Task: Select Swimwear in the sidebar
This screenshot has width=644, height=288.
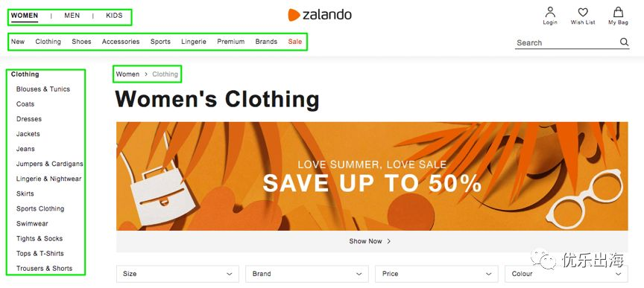Action: click(32, 223)
